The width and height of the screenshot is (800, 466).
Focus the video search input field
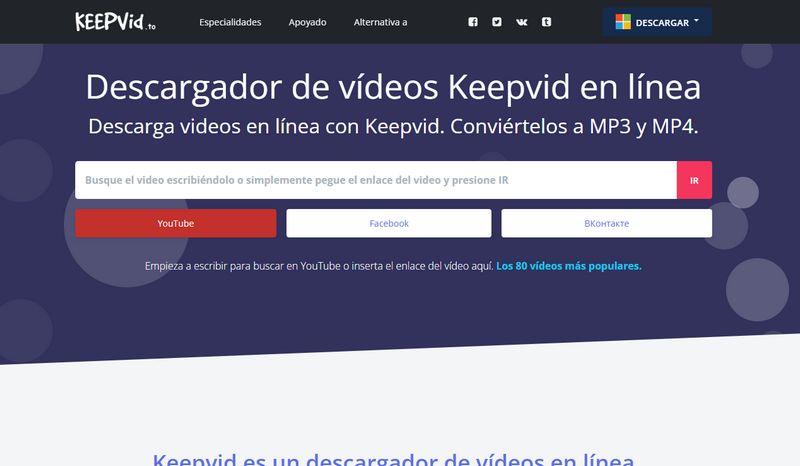(x=376, y=180)
